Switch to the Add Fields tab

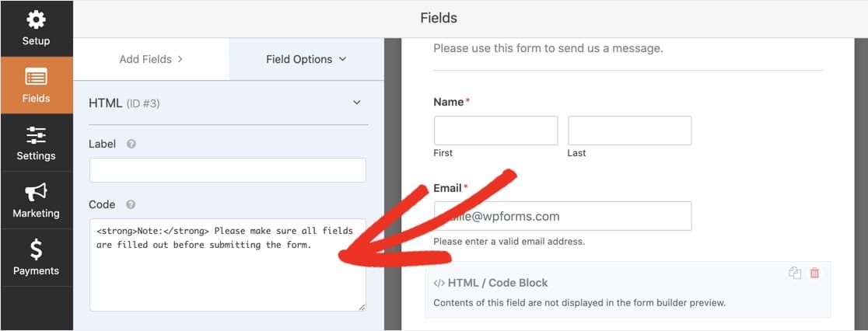(151, 59)
